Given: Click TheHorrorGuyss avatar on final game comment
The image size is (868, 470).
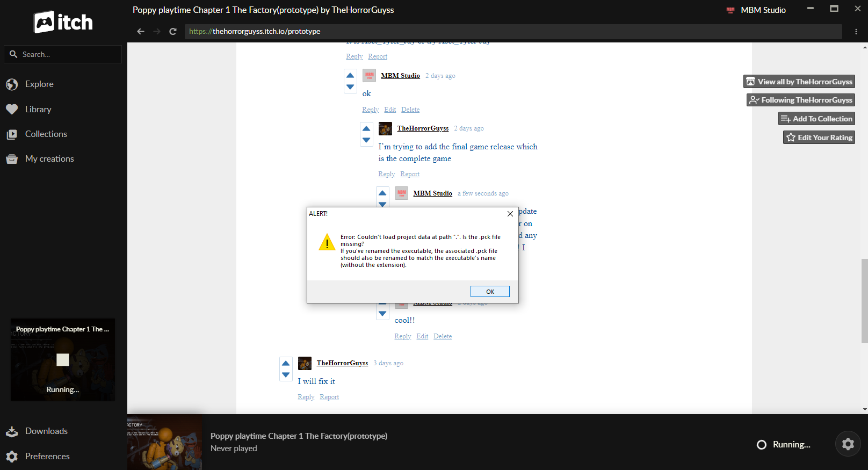Looking at the screenshot, I should coord(385,128).
